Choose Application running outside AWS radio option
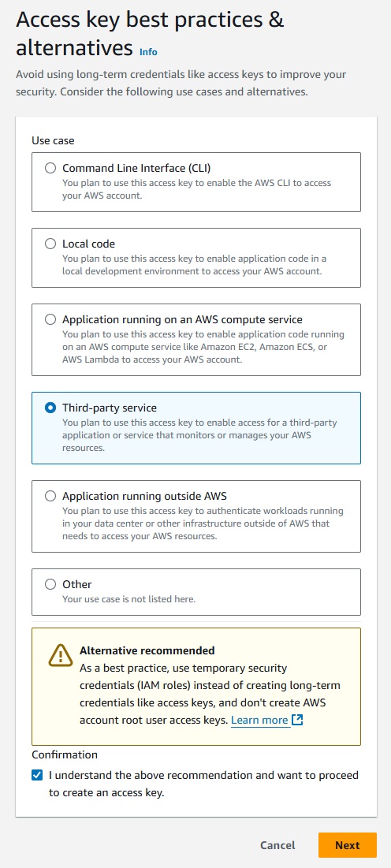Viewport: 391px width, 868px height. [50, 496]
